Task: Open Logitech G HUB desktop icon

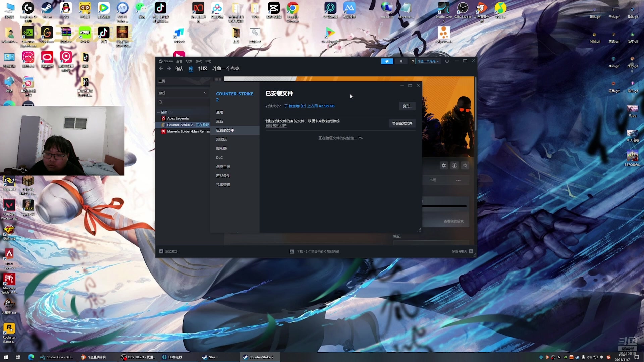Action: tap(28, 12)
